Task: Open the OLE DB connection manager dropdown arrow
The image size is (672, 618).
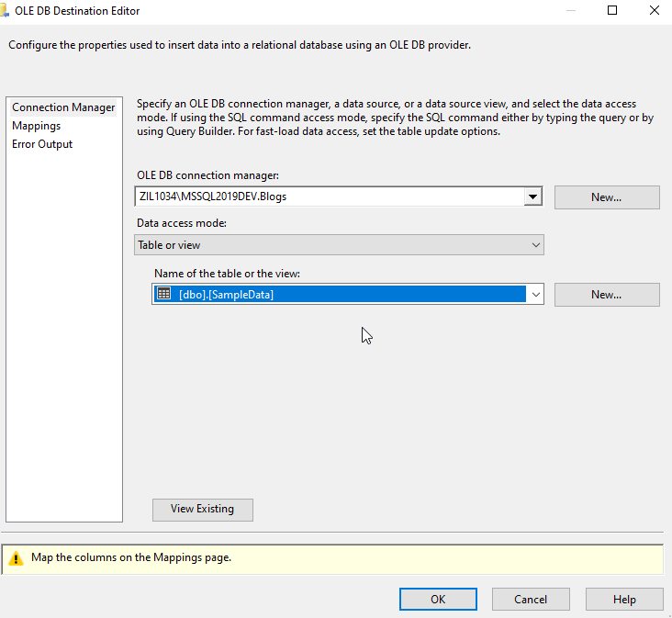Action: coord(532,197)
